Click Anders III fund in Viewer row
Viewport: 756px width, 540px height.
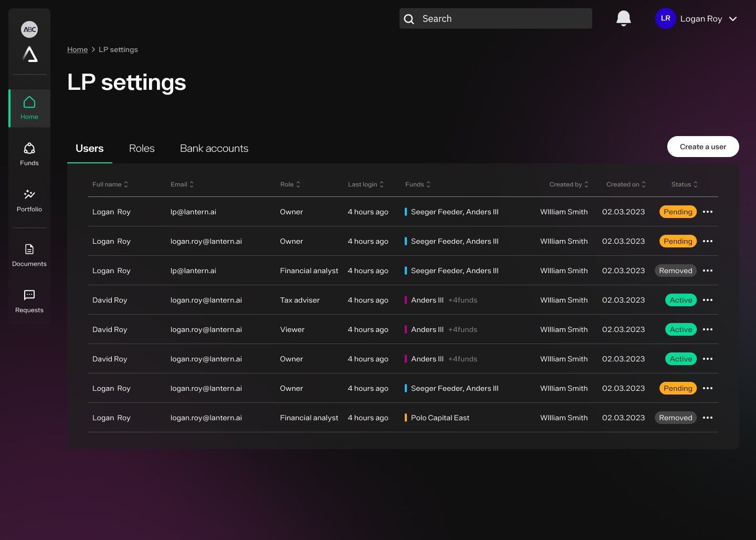[427, 329]
